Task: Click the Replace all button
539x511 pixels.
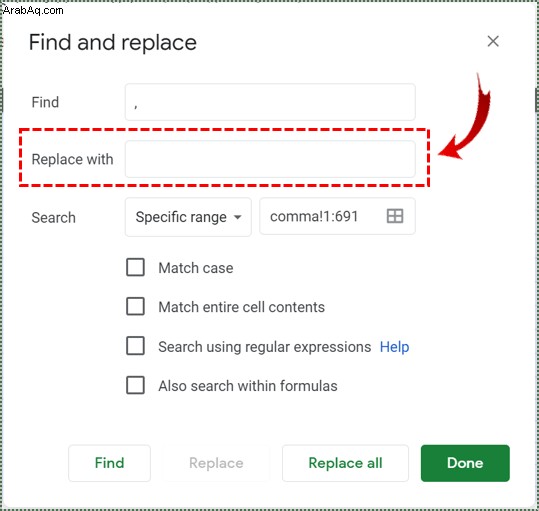Action: coord(345,463)
